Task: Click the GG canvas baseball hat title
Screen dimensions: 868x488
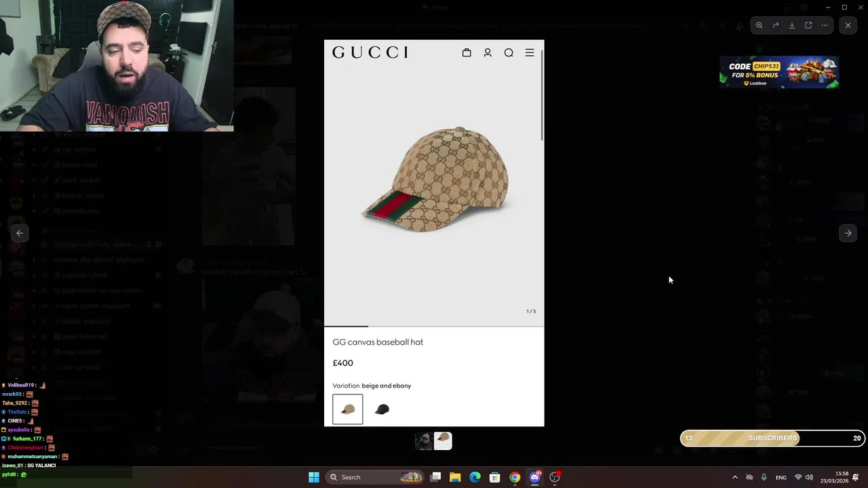Action: [378, 342]
